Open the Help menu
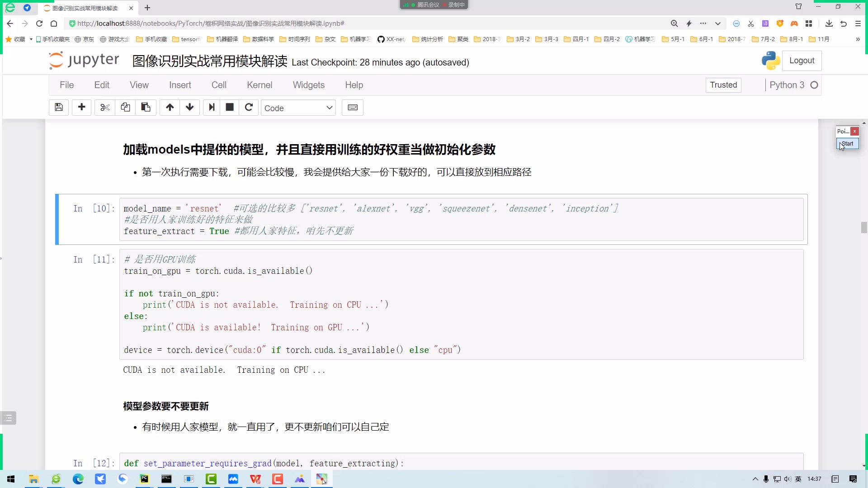The height and width of the screenshot is (488, 868). click(x=354, y=85)
